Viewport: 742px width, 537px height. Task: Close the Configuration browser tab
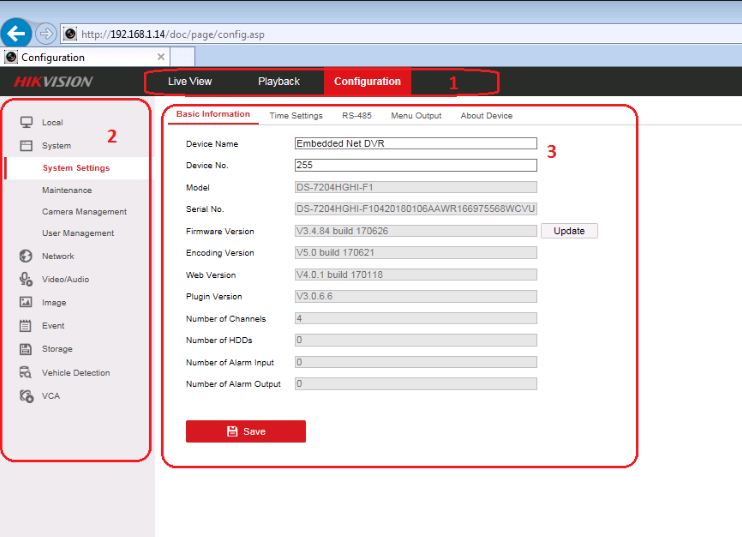pos(161,57)
